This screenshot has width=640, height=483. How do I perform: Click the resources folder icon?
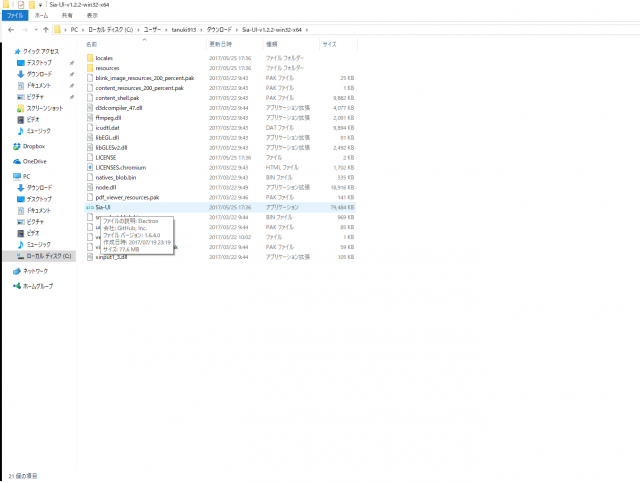pos(90,68)
